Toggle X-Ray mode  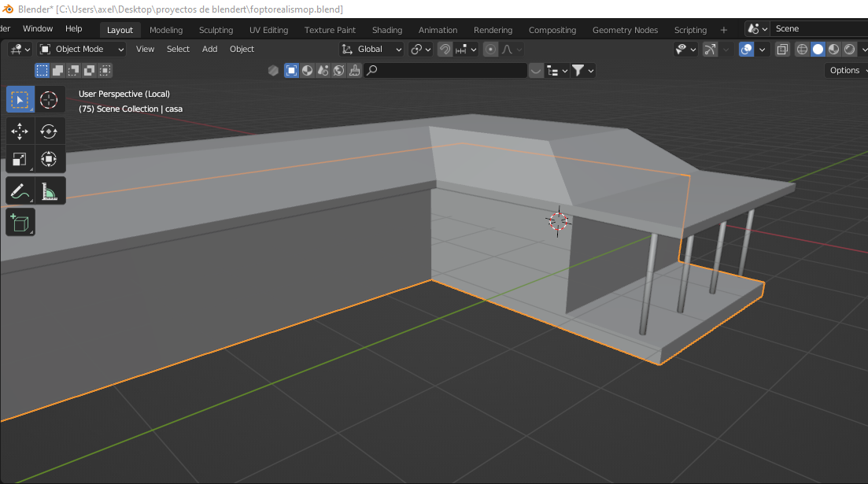[x=782, y=50]
